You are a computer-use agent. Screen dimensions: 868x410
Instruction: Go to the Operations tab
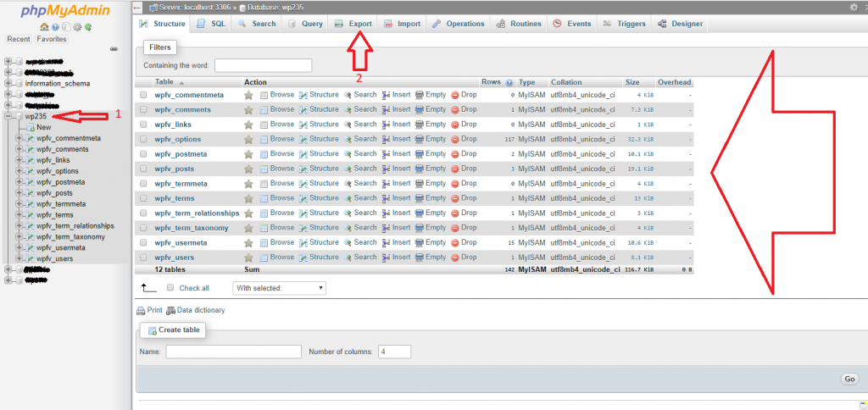[x=458, y=24]
